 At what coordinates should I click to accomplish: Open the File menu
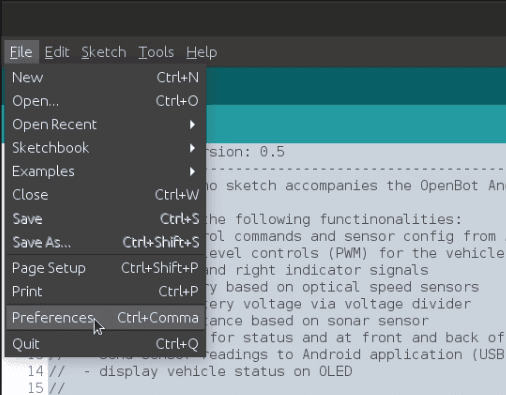21,52
